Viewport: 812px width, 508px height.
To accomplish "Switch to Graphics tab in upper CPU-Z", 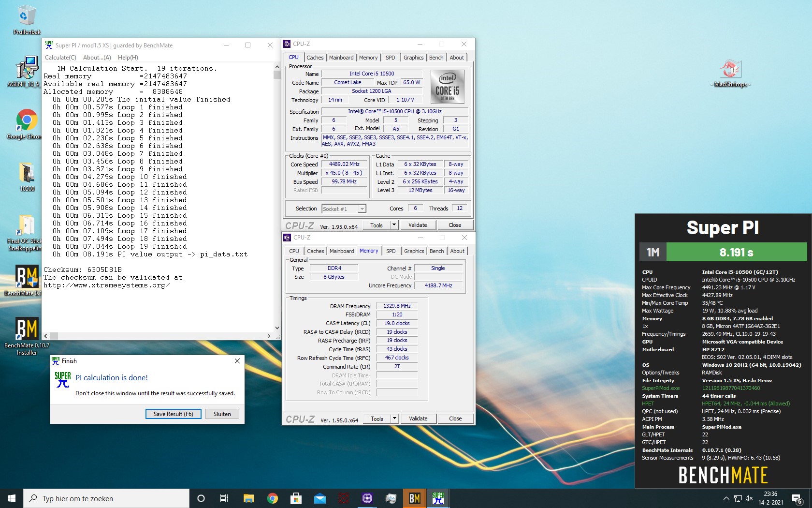I will point(414,58).
